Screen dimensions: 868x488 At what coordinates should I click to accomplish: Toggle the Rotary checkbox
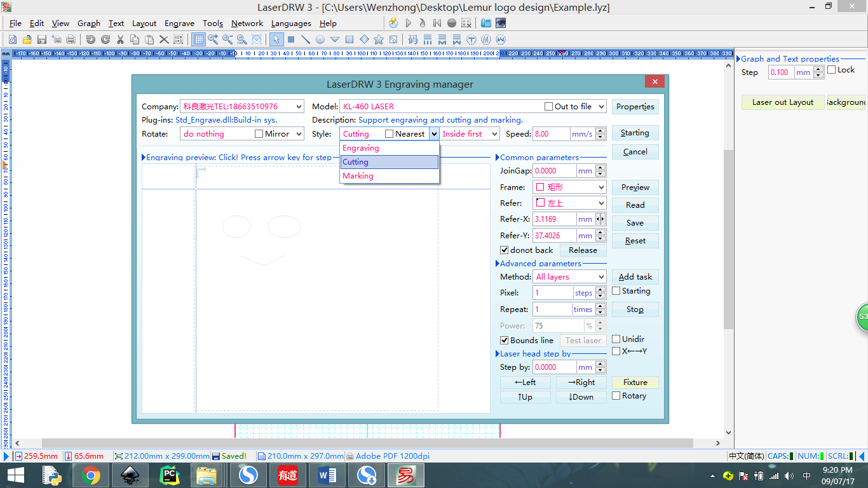(616, 396)
